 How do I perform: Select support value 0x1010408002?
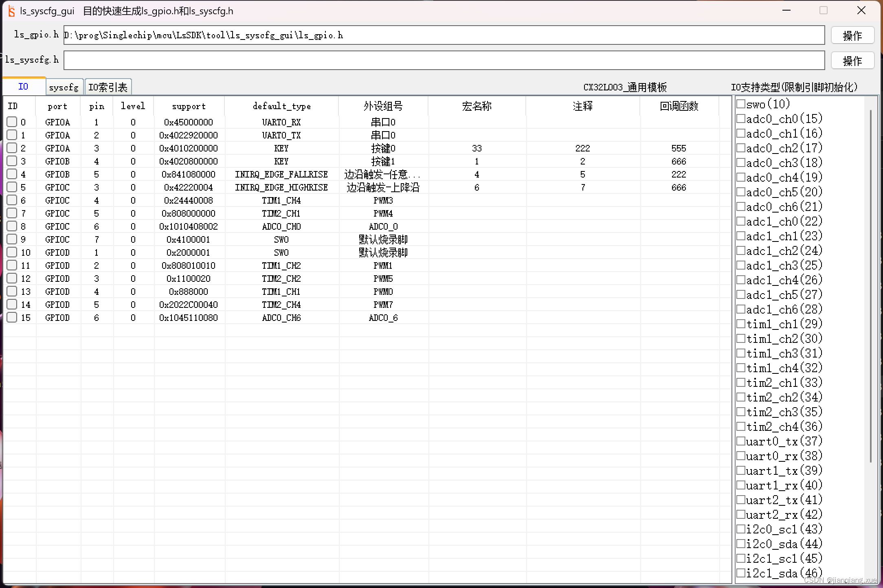pyautogui.click(x=189, y=226)
